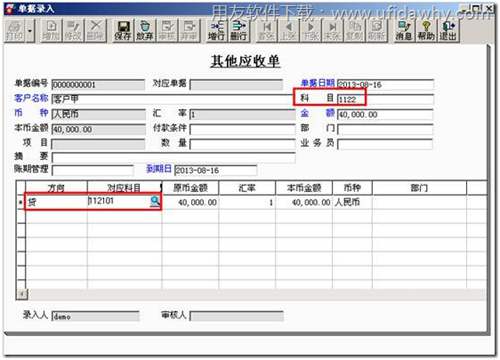Click the 对应单据 input field
This screenshot has height=360, width=500.
tap(236, 85)
